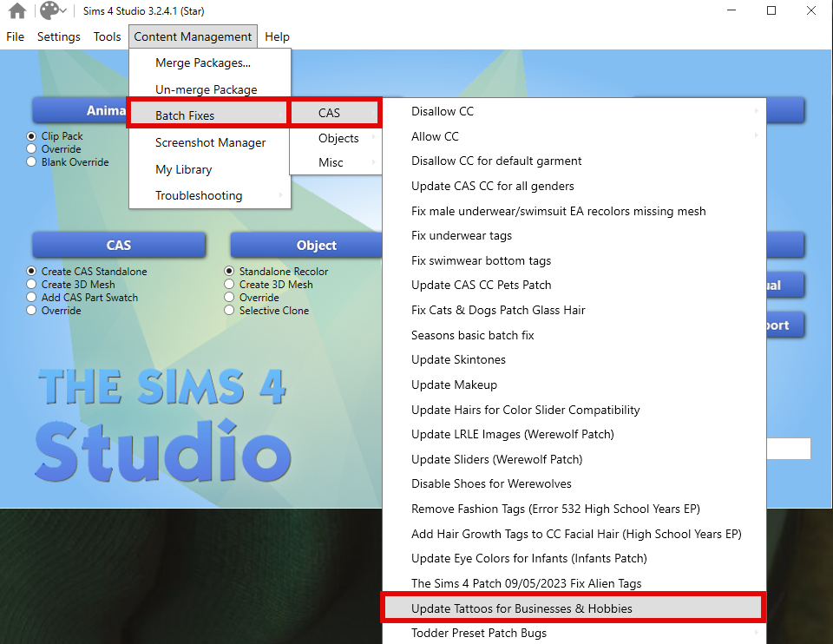Select Add CAS Part Swatch option
833x644 pixels.
(x=31, y=298)
